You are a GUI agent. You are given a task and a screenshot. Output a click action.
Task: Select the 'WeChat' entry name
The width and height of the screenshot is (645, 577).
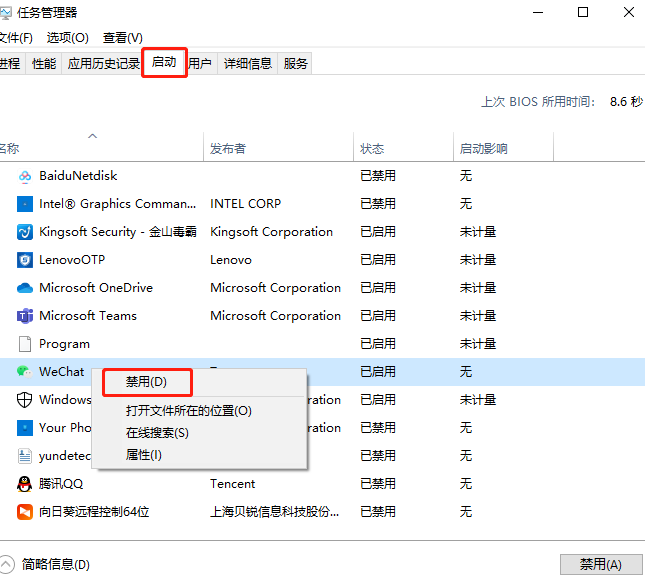pos(61,372)
